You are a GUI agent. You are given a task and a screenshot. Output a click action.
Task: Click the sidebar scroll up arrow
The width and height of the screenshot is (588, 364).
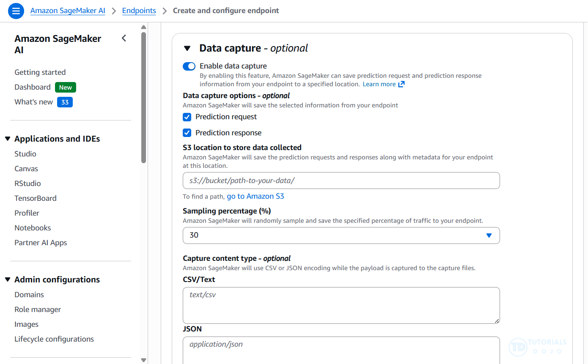144,27
